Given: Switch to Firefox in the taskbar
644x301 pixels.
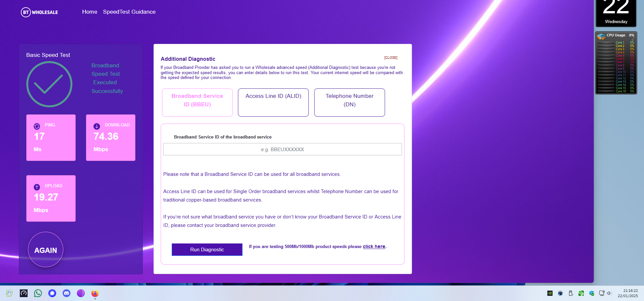Looking at the screenshot, I should (x=95, y=293).
